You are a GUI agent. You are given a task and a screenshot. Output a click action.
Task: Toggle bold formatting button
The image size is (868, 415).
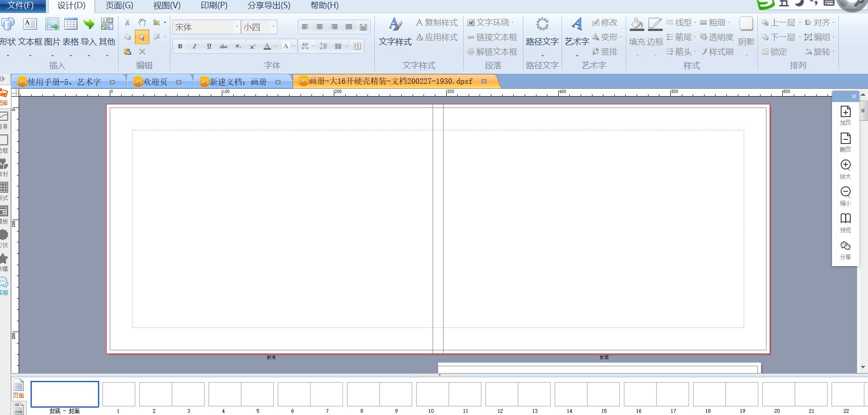(x=180, y=46)
